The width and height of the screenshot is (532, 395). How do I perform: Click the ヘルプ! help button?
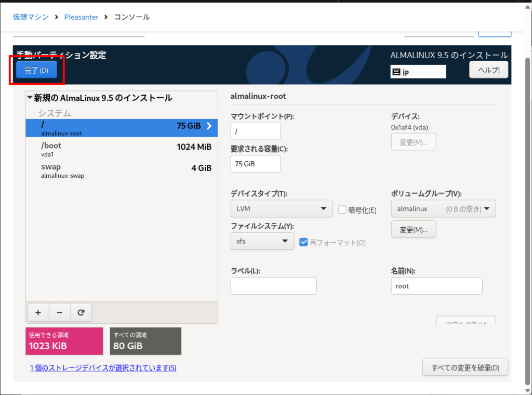(488, 70)
